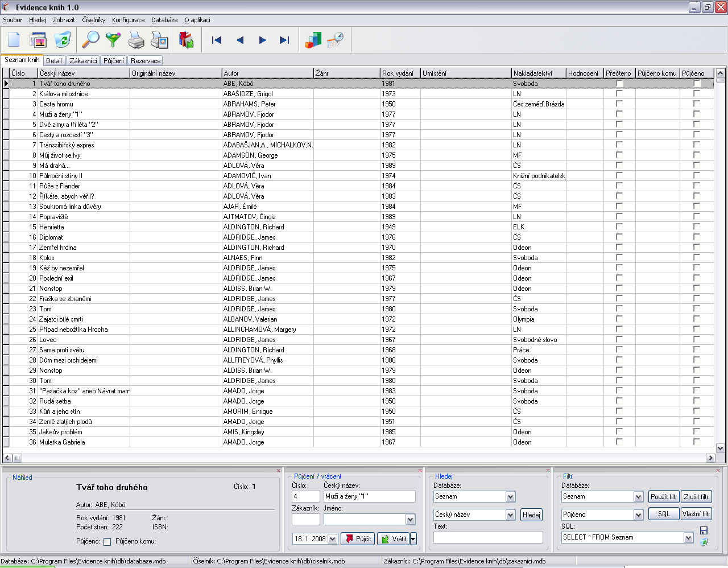Open the magnifying glass search tool
Screen dimensions: 728x568
pos(90,40)
